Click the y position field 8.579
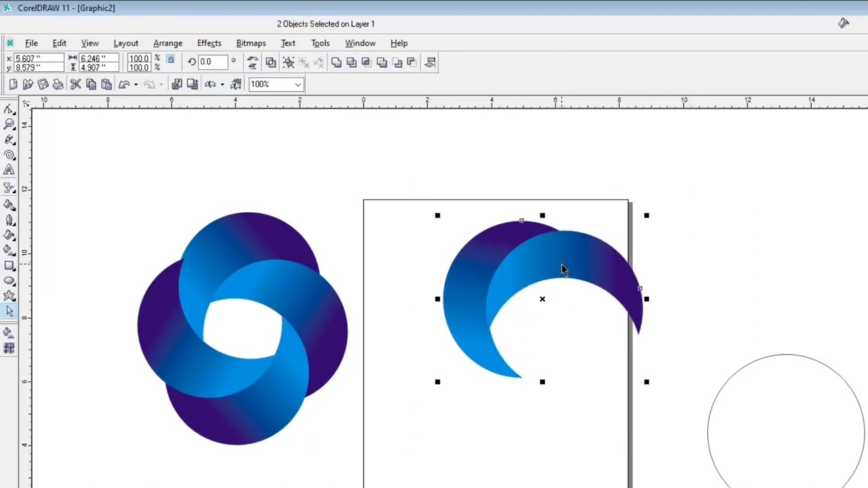This screenshot has width=868, height=488. click(x=39, y=67)
